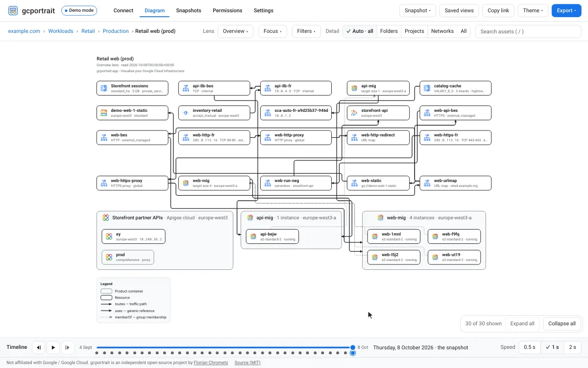Click the web-http-fr node icon
Viewport: 588px width, 368px height.
click(186, 137)
